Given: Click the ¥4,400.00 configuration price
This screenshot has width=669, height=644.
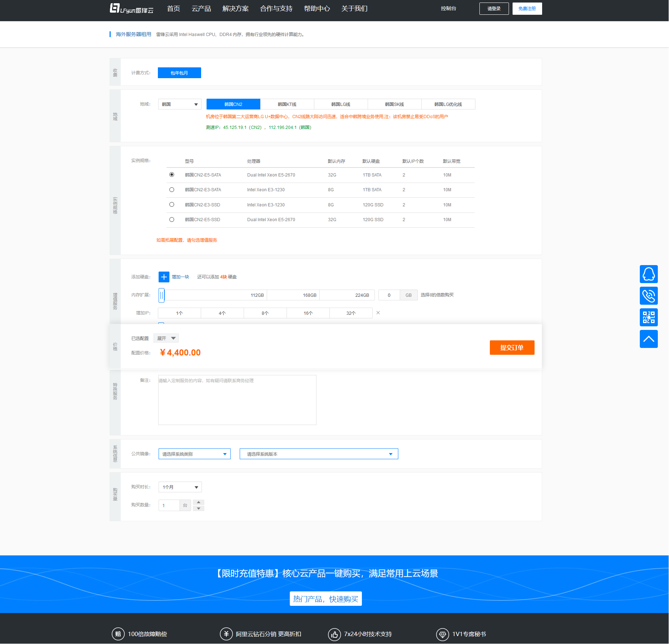Looking at the screenshot, I should click(x=180, y=353).
